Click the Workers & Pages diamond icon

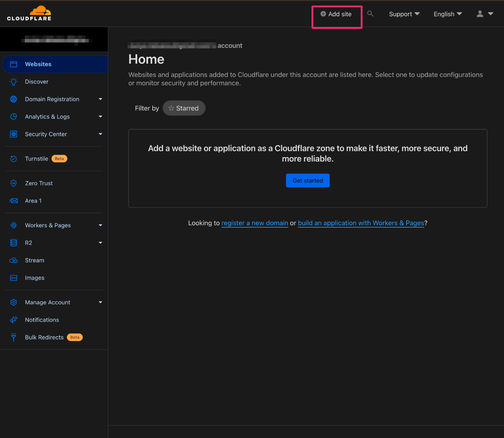(14, 225)
